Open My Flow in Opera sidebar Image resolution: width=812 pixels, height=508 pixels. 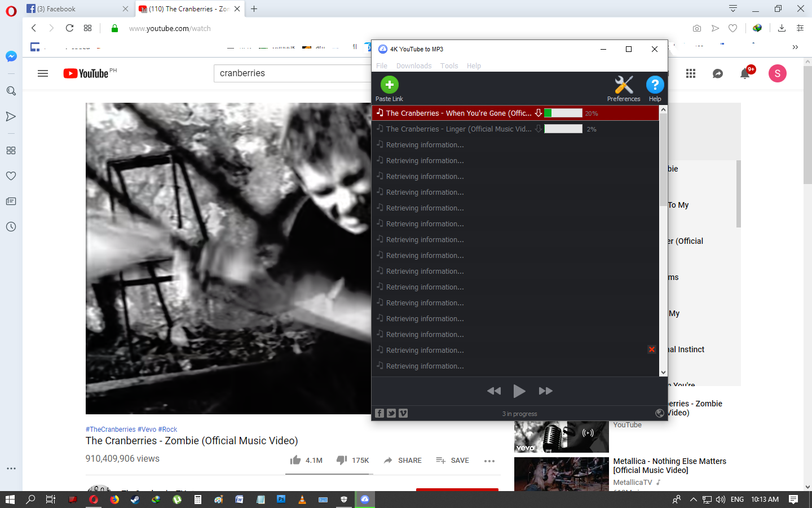pos(11,116)
